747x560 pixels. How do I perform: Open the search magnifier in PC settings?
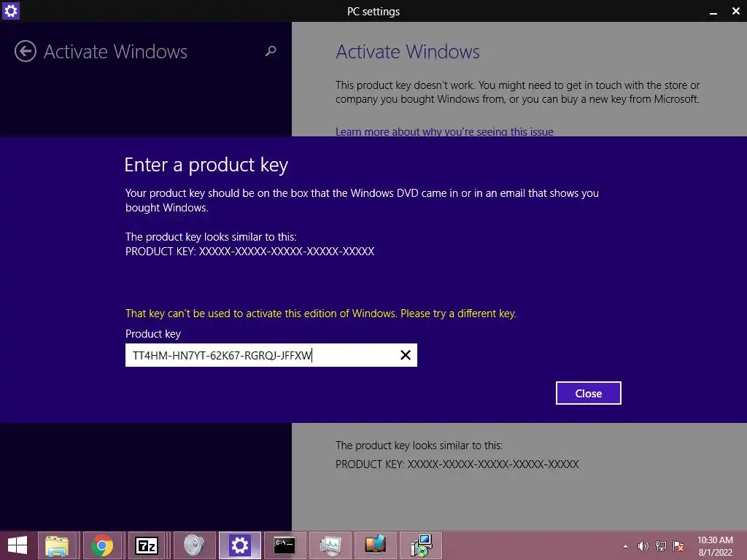[x=271, y=51]
